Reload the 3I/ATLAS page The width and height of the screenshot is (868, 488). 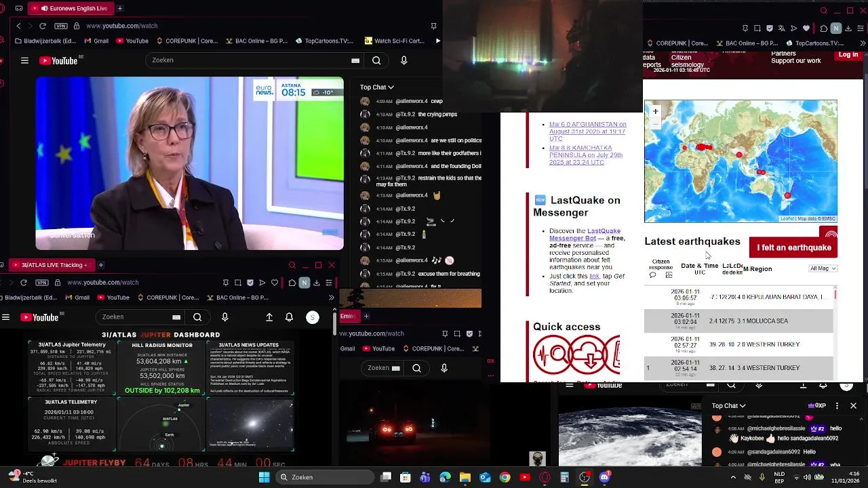24,283
